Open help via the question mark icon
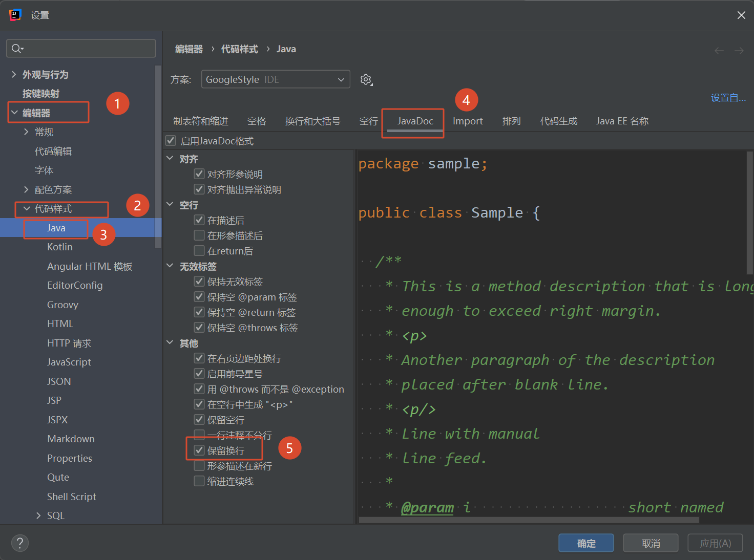This screenshot has height=560, width=754. (x=20, y=543)
